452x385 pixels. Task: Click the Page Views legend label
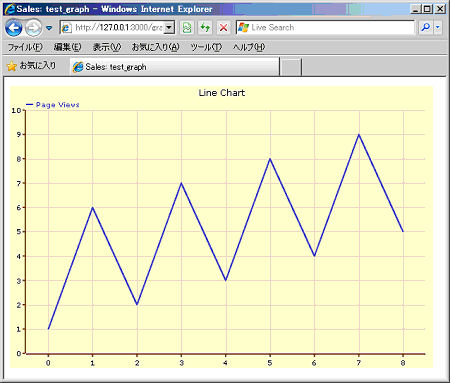click(57, 105)
